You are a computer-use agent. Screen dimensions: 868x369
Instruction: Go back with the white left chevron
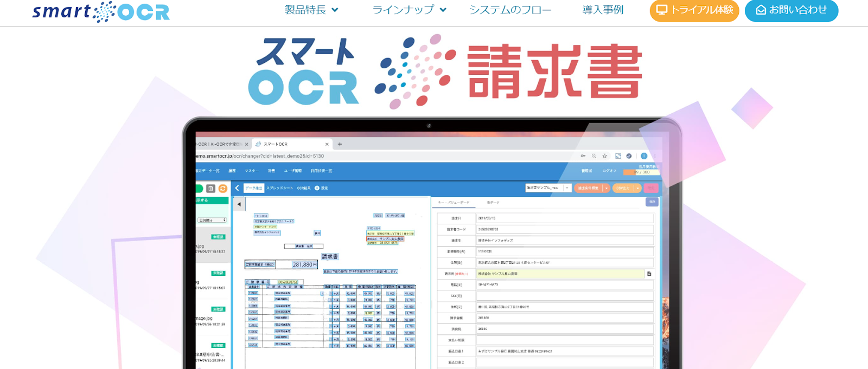pyautogui.click(x=237, y=188)
